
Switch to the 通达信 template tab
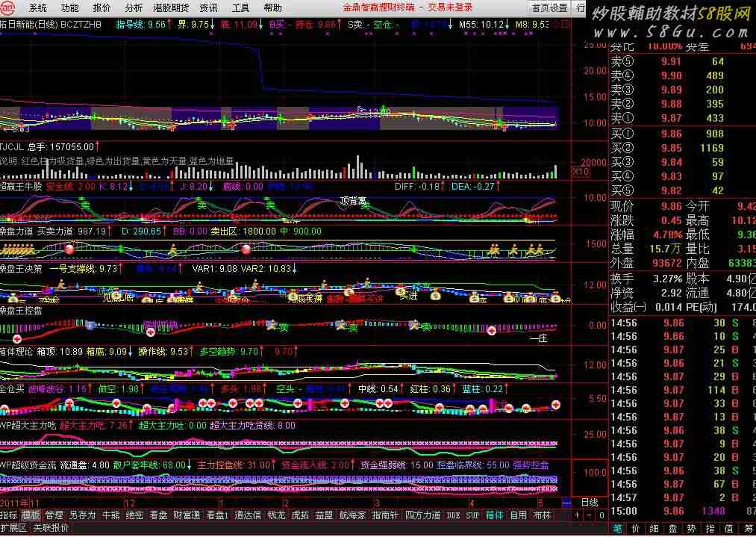pos(248,515)
